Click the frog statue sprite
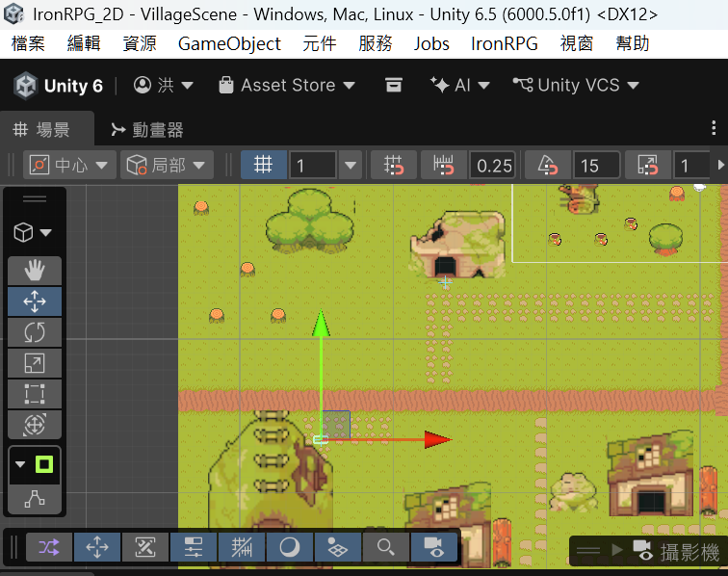This screenshot has width=728, height=576. pos(574,492)
